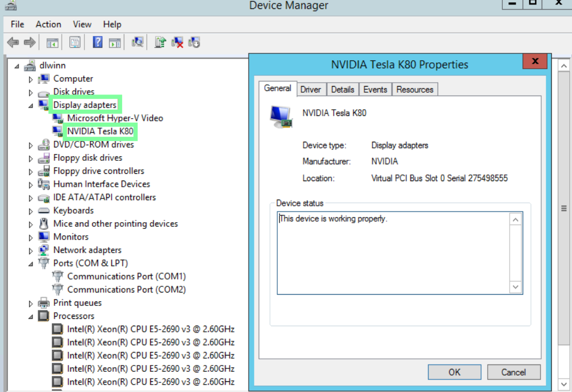Open the Resources tab
Screen dimensions: 572x392
(415, 89)
